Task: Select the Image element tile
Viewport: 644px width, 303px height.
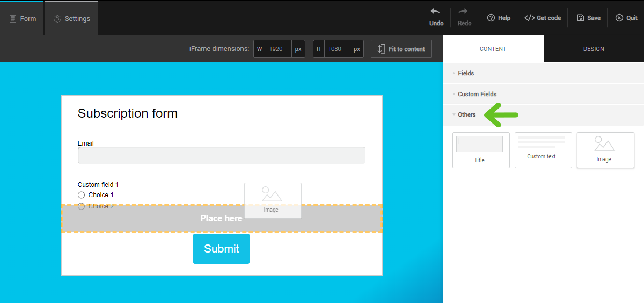Action: [x=605, y=150]
